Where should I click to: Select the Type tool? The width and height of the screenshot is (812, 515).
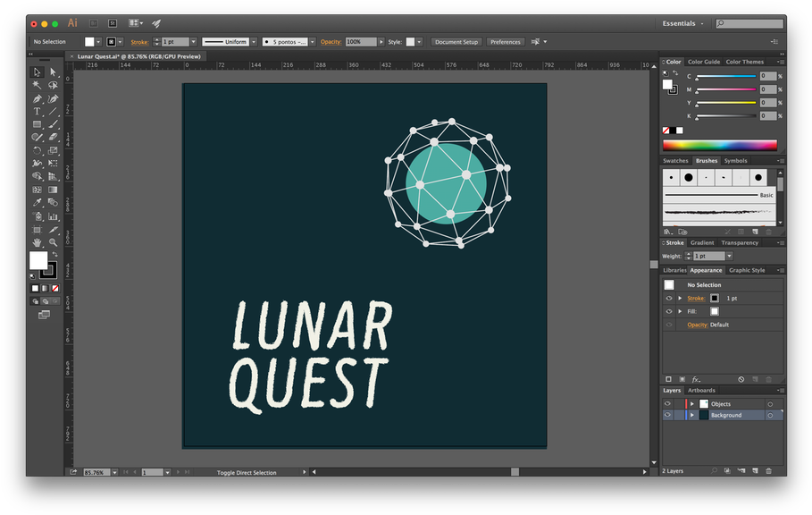point(38,111)
